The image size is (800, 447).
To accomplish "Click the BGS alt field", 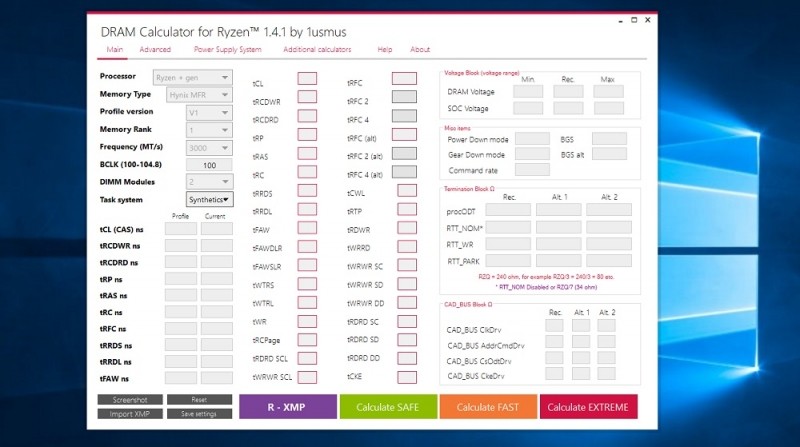I will click(609, 154).
